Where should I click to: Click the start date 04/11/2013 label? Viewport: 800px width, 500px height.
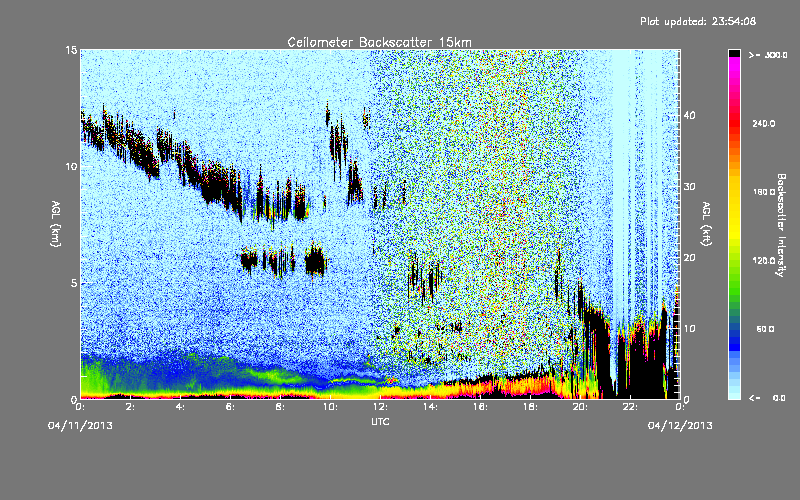[80, 426]
